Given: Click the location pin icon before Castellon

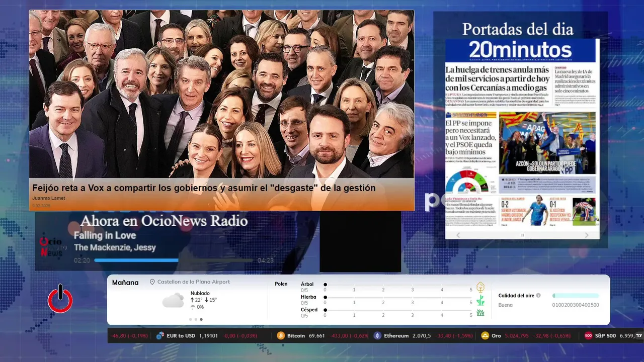Looking at the screenshot, I should [x=152, y=283].
